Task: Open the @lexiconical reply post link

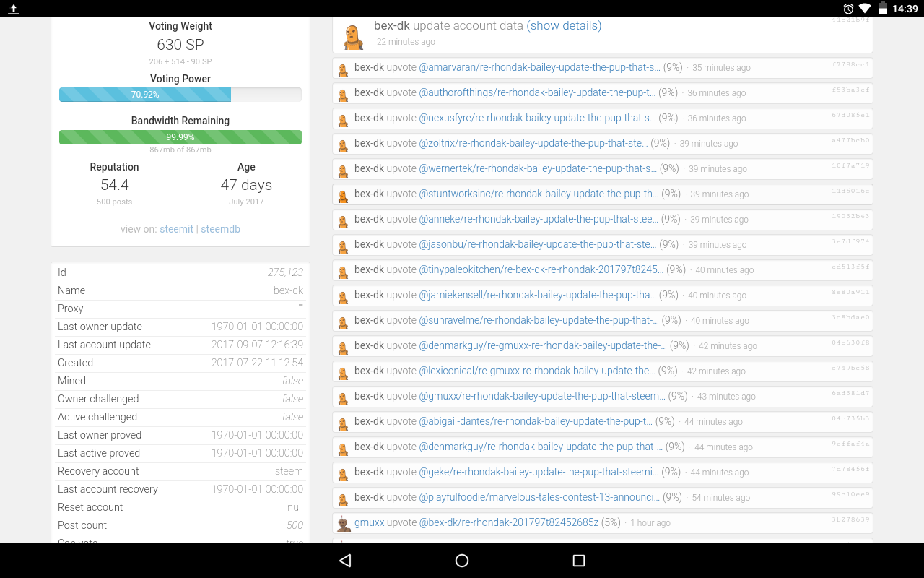Action: click(537, 371)
